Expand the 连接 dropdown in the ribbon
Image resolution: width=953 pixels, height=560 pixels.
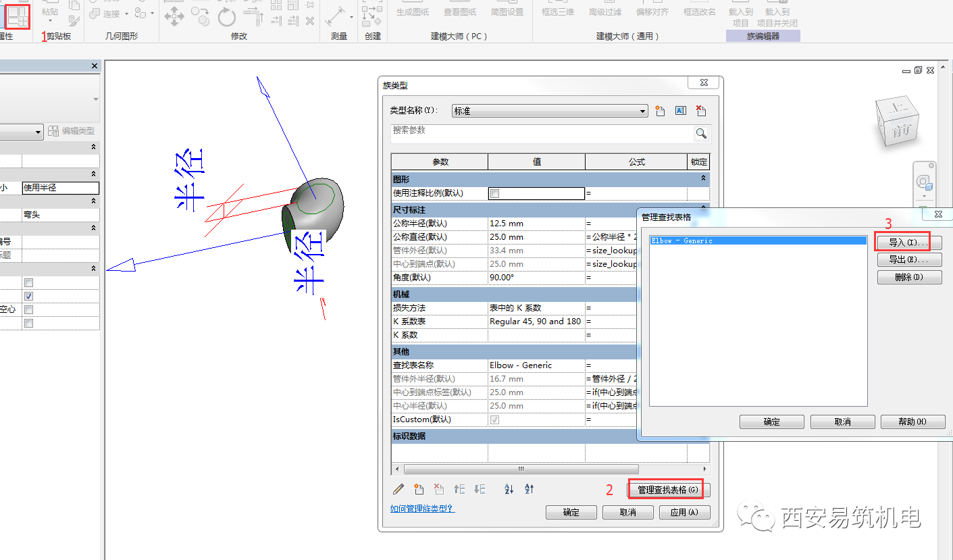click(127, 14)
